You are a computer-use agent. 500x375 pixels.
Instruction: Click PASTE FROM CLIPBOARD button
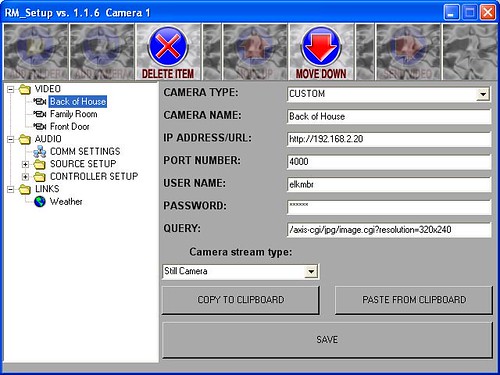[x=414, y=300]
